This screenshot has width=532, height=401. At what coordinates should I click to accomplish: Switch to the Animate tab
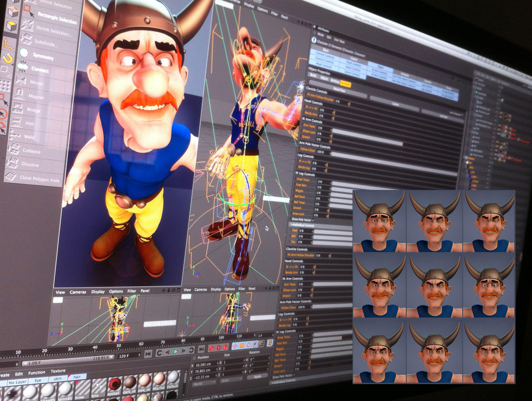coord(345,84)
